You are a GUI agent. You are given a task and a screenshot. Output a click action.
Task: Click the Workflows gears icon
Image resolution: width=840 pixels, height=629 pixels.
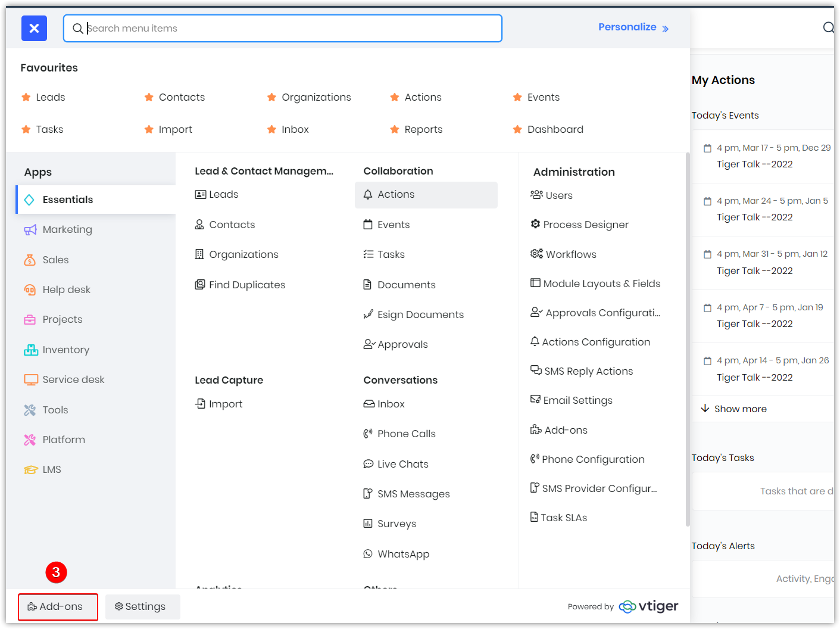click(536, 254)
